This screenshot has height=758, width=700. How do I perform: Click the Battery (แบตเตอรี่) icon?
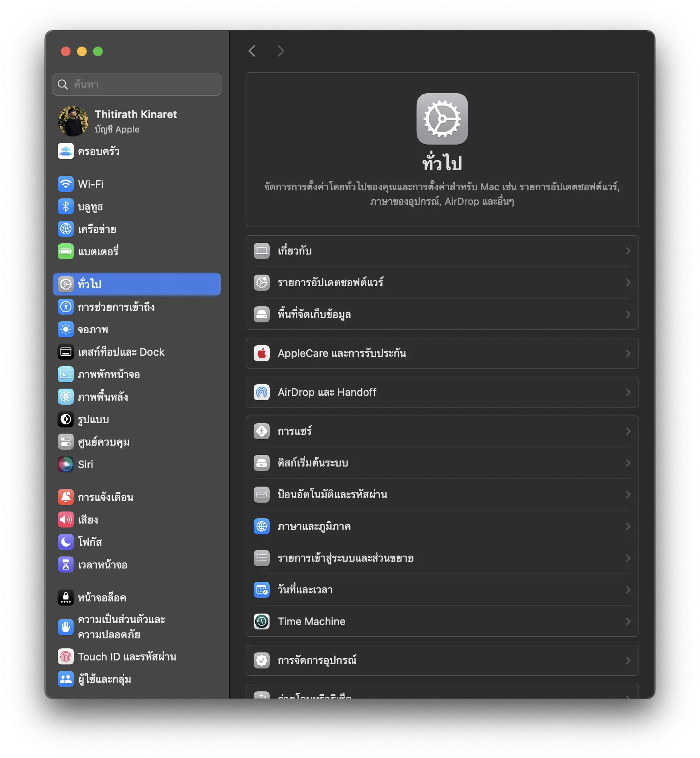pos(66,252)
